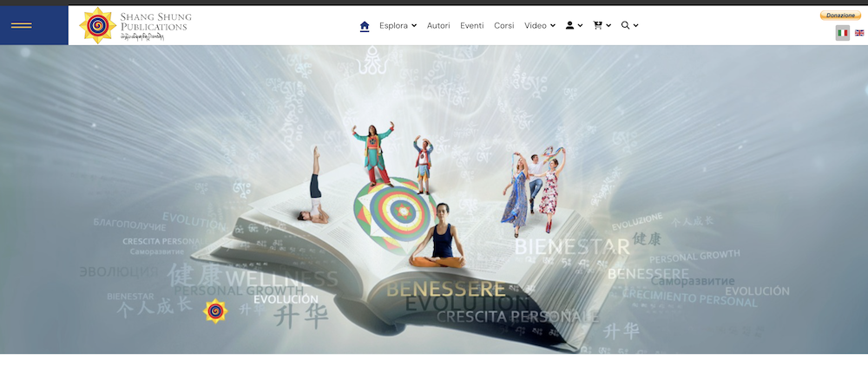Expand the arrow beside the account icon

(580, 26)
